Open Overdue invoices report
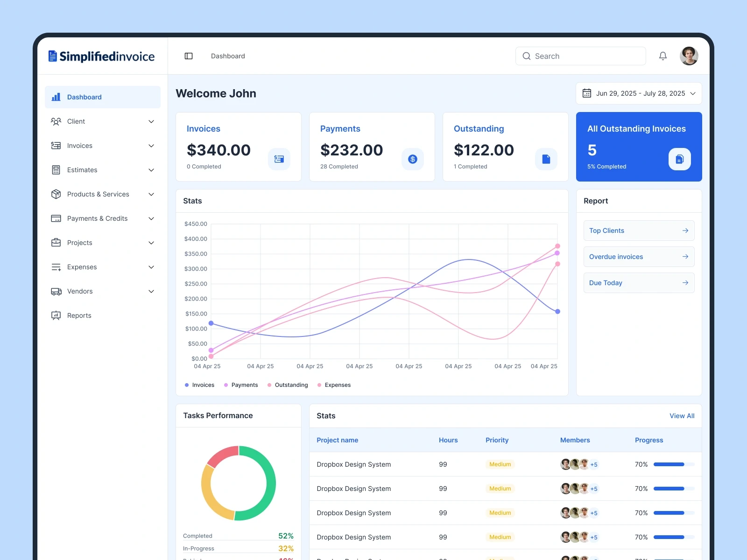 coord(639,257)
